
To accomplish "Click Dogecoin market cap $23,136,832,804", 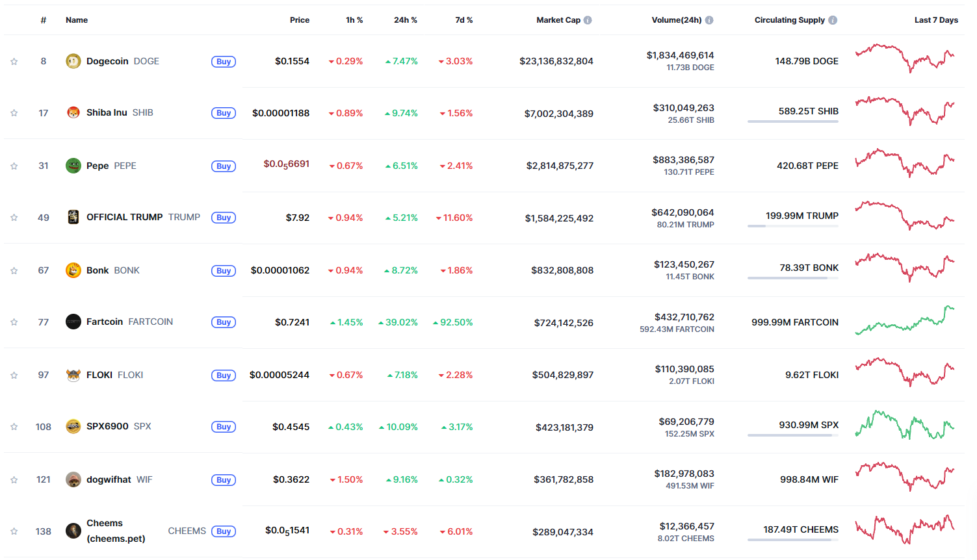I will [556, 61].
